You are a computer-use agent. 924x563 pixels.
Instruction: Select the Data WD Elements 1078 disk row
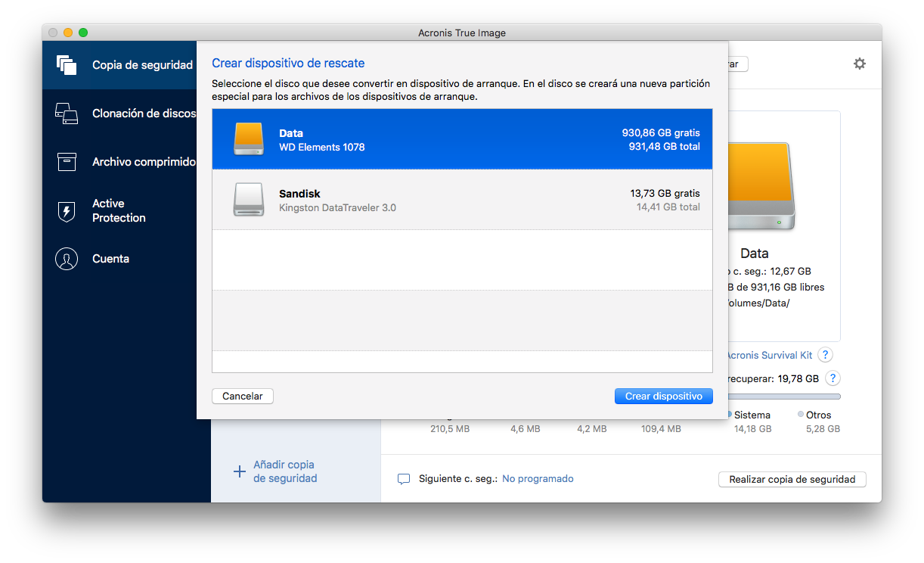click(462, 139)
